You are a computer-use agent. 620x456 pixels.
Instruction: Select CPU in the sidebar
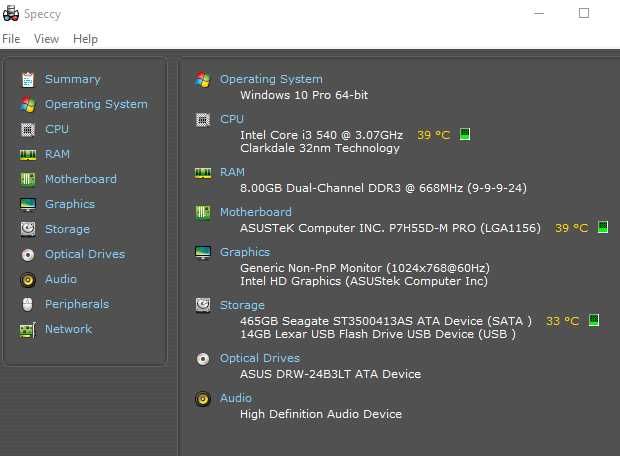57,129
